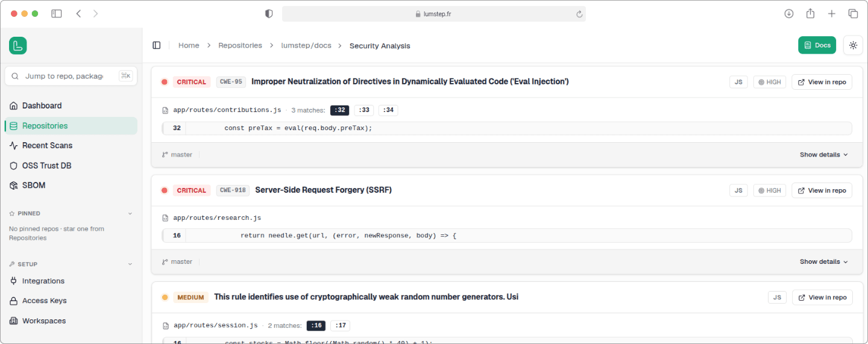Select match line :33 in contributions.js
Image resolution: width=868 pixels, height=344 pixels.
[x=363, y=110]
